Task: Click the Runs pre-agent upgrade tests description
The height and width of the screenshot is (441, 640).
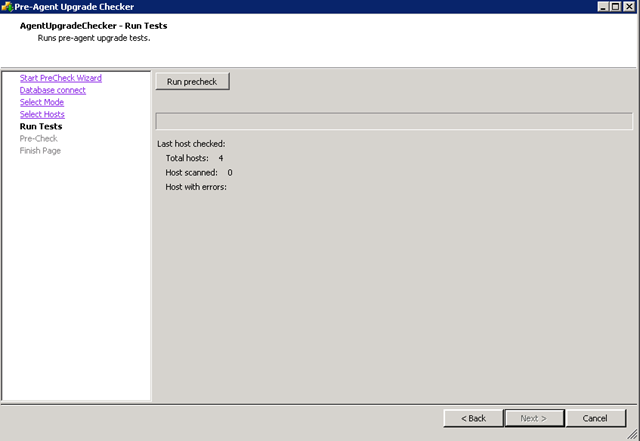Action: click(x=94, y=38)
